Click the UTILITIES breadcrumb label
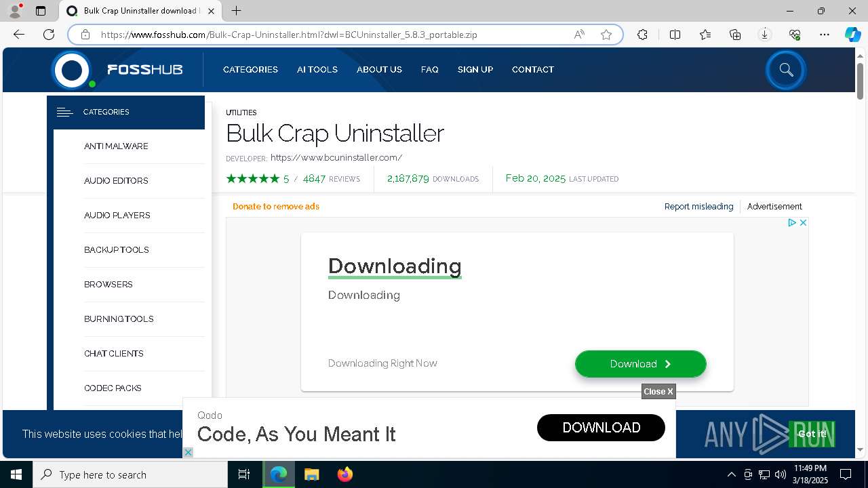Viewport: 868px width, 488px height. pyautogui.click(x=241, y=113)
